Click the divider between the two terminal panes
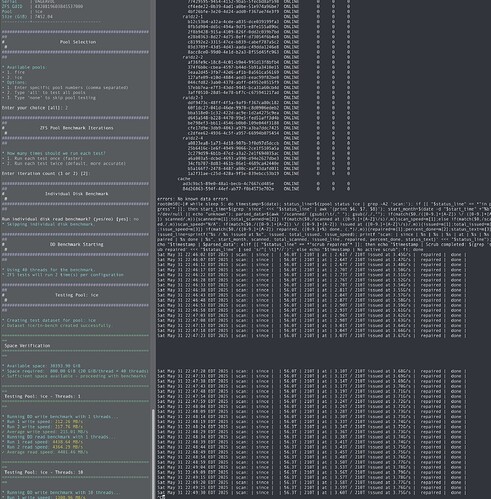Image resolution: width=491 pixels, height=499 pixels. (x=156, y=249)
